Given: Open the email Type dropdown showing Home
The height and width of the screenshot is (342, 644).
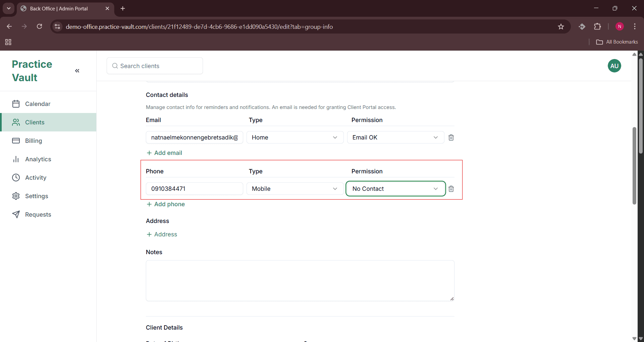Looking at the screenshot, I should [294, 137].
